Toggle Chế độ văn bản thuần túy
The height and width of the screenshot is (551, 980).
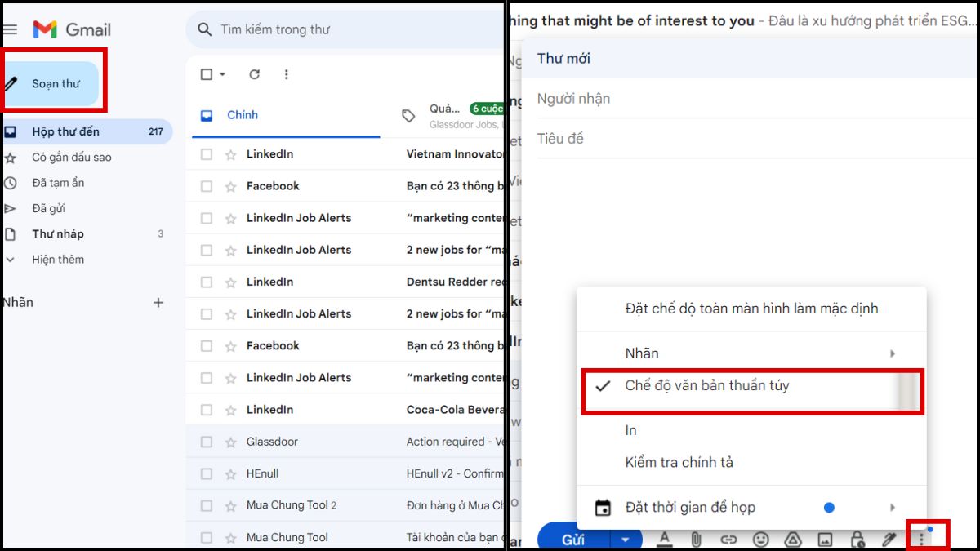(751, 385)
